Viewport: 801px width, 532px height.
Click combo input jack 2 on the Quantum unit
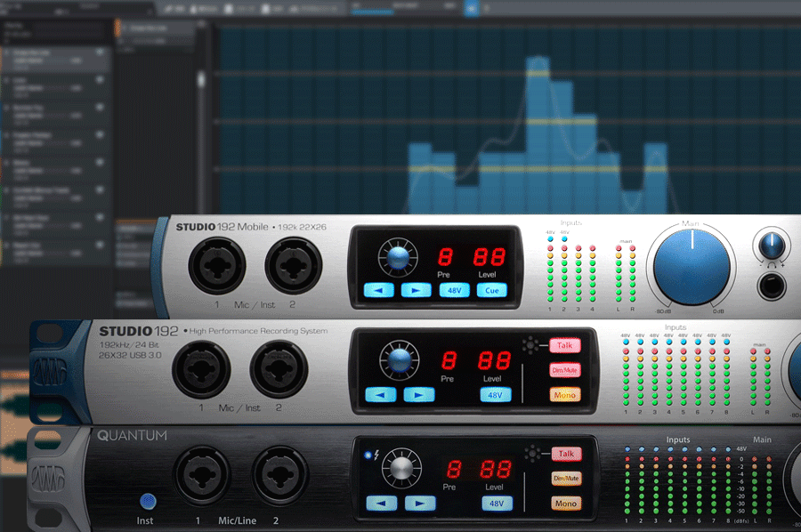pyautogui.click(x=280, y=475)
